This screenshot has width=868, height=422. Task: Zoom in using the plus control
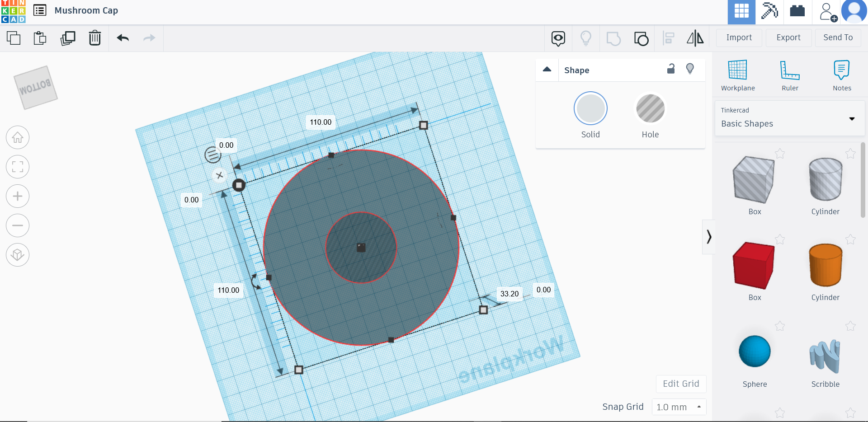click(x=17, y=196)
